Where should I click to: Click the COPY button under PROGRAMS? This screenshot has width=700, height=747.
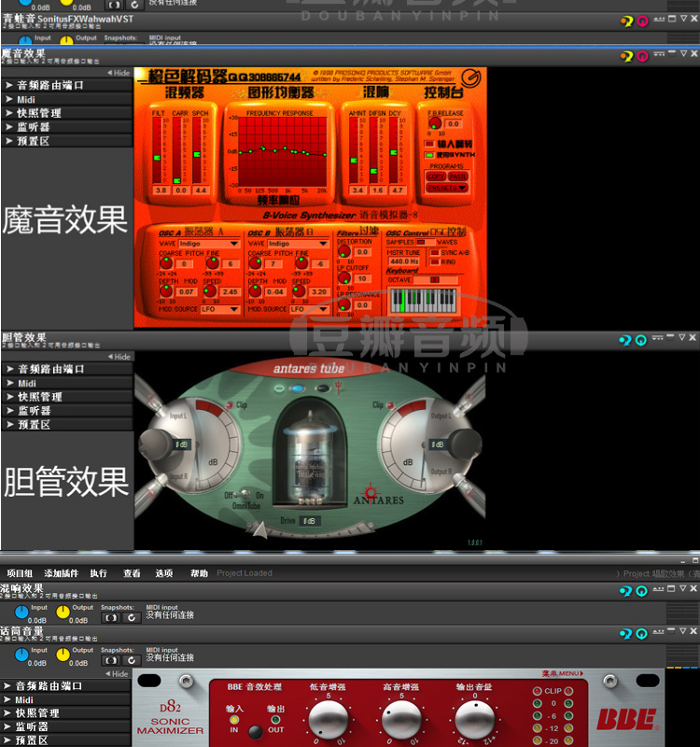tap(436, 176)
